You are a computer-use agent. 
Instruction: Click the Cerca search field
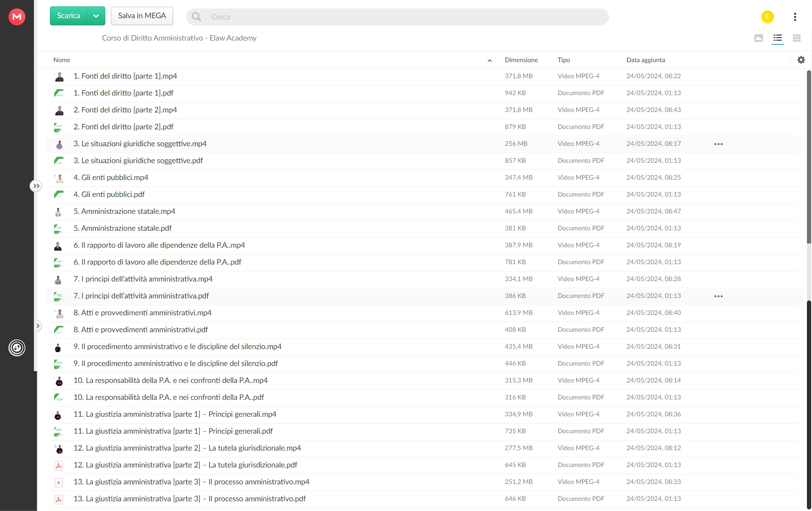(398, 17)
